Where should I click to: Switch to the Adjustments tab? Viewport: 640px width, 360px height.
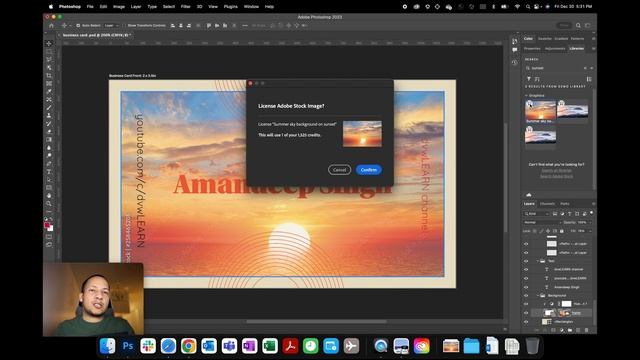[x=555, y=49]
